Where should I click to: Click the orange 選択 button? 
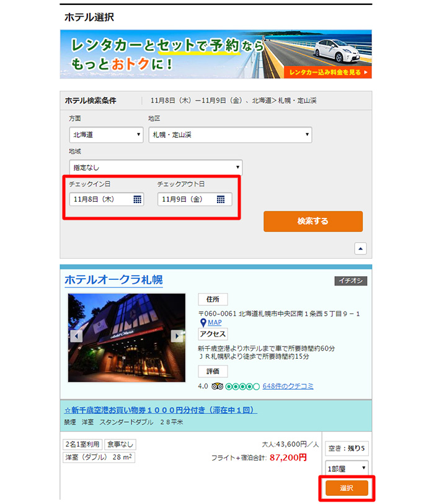(x=347, y=488)
